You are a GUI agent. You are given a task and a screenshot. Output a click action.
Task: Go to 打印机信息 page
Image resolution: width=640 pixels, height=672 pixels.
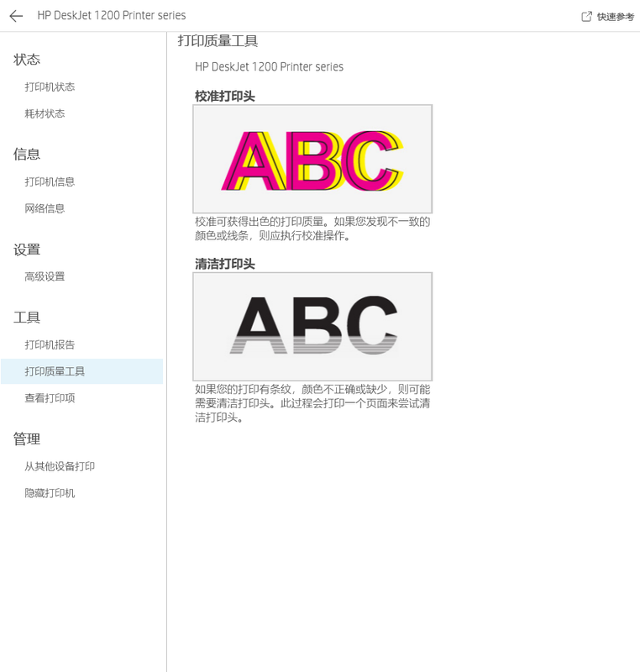click(50, 182)
